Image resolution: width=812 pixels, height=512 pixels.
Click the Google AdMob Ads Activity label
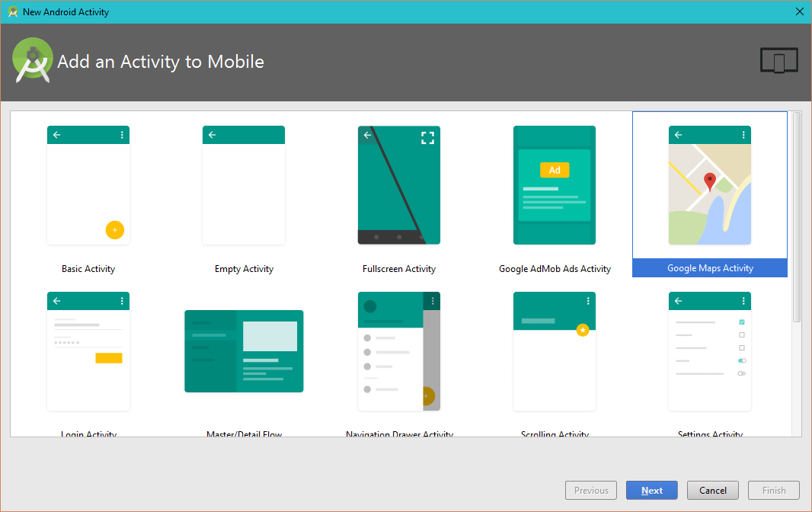coord(555,268)
